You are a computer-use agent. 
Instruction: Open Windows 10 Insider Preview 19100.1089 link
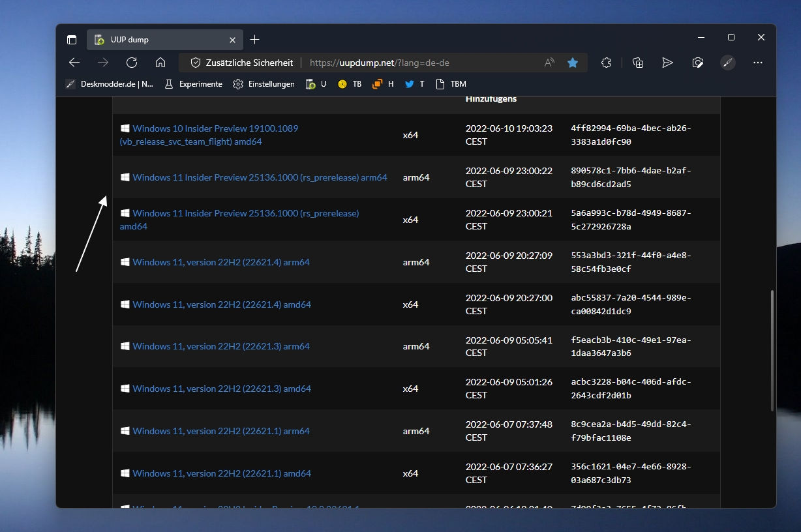point(209,135)
